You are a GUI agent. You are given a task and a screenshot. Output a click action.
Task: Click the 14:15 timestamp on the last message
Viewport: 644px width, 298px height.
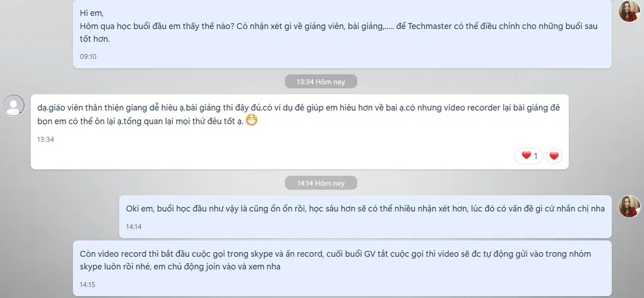[x=88, y=284]
